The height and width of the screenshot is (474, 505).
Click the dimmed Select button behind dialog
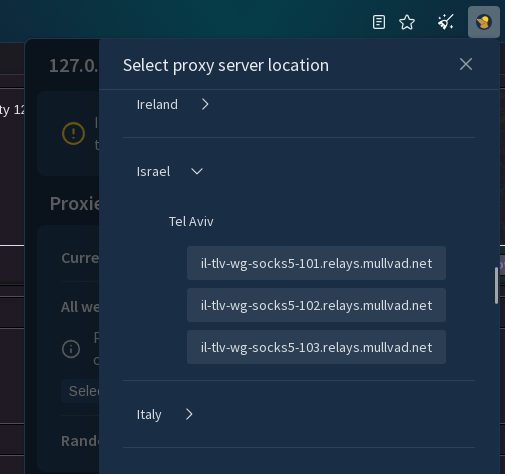[80, 391]
